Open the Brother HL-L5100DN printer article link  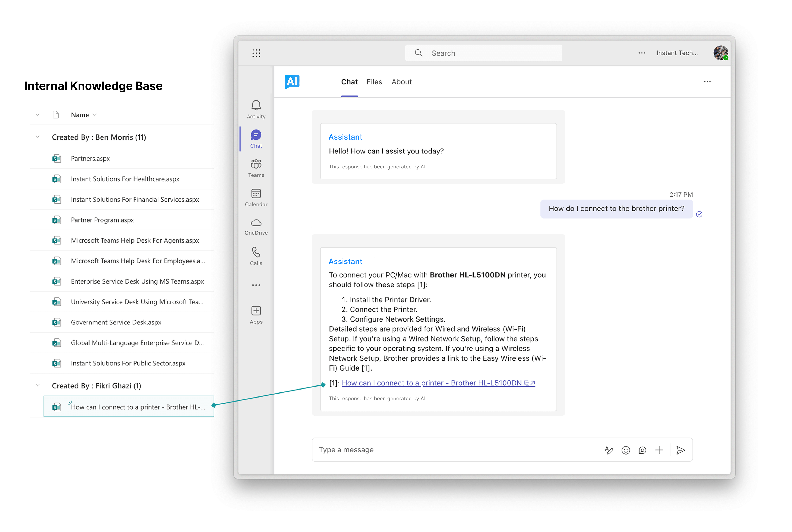tap(431, 383)
